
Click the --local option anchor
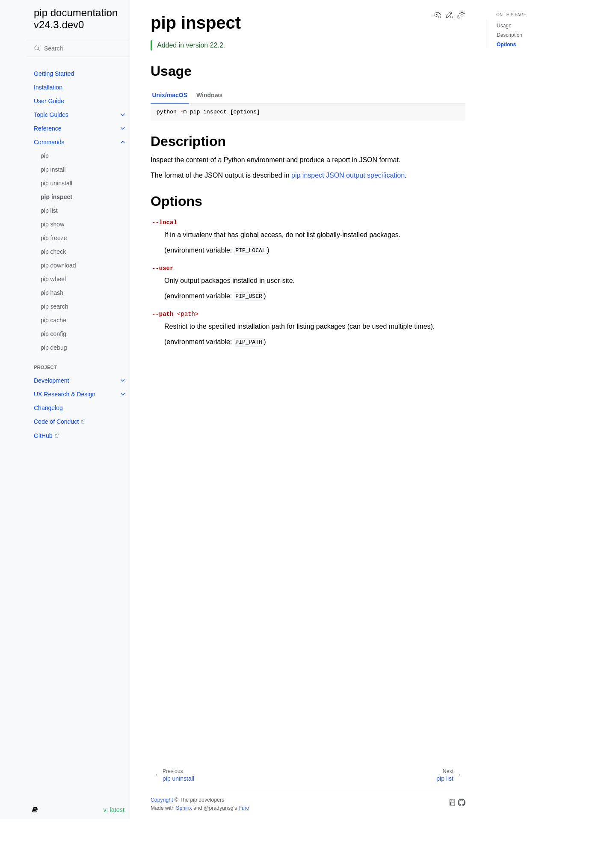[164, 223]
